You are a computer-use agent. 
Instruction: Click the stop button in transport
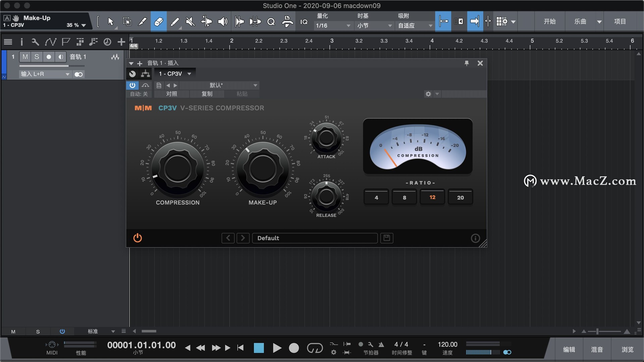coord(259,348)
